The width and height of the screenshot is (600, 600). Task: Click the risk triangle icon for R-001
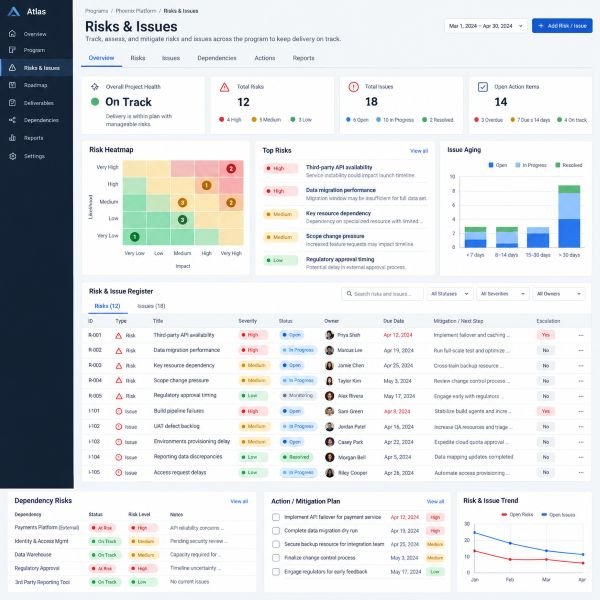pos(119,336)
